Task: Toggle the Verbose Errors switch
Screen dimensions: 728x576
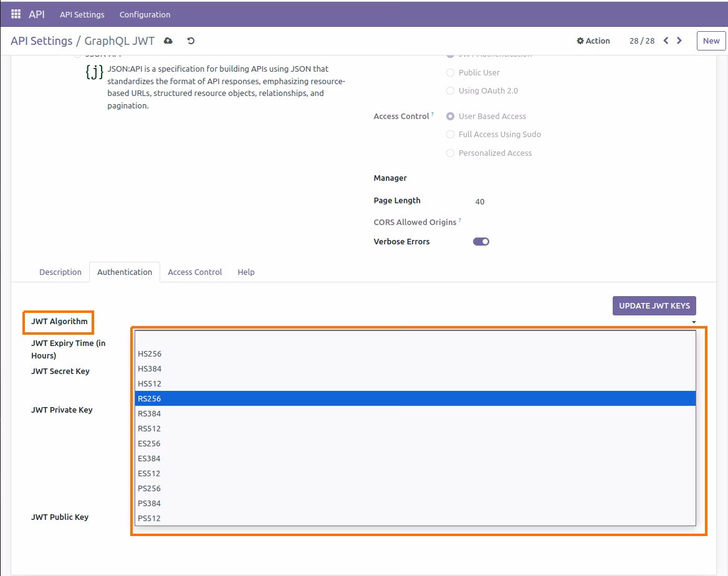Action: coord(481,241)
